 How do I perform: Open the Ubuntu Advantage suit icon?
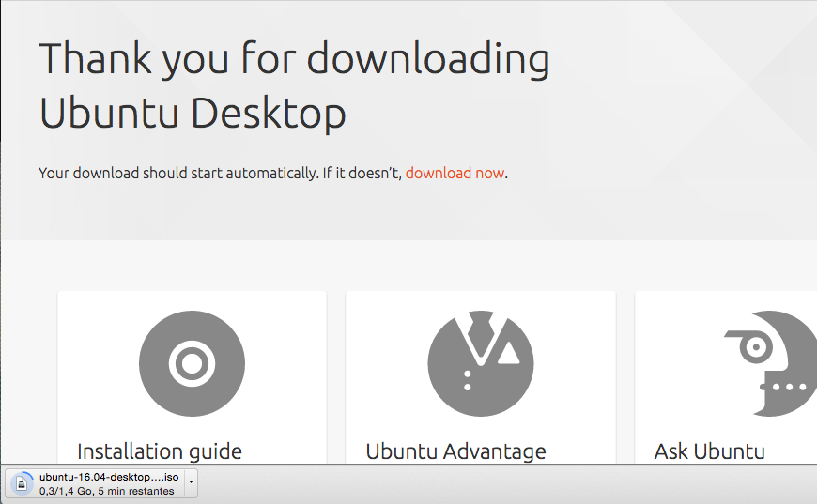coord(481,363)
